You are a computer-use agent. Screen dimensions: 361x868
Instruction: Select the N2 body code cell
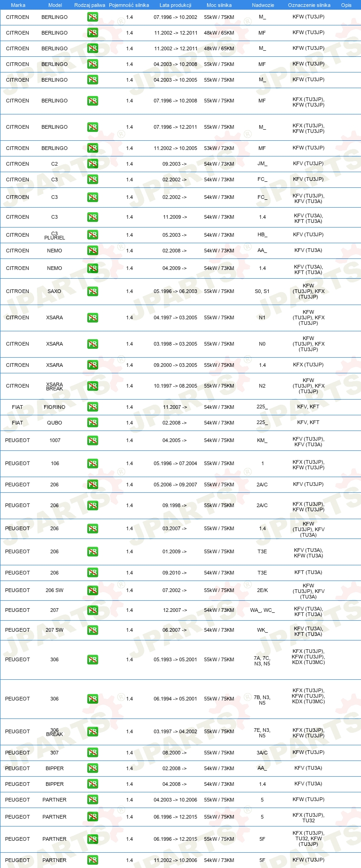tap(262, 386)
